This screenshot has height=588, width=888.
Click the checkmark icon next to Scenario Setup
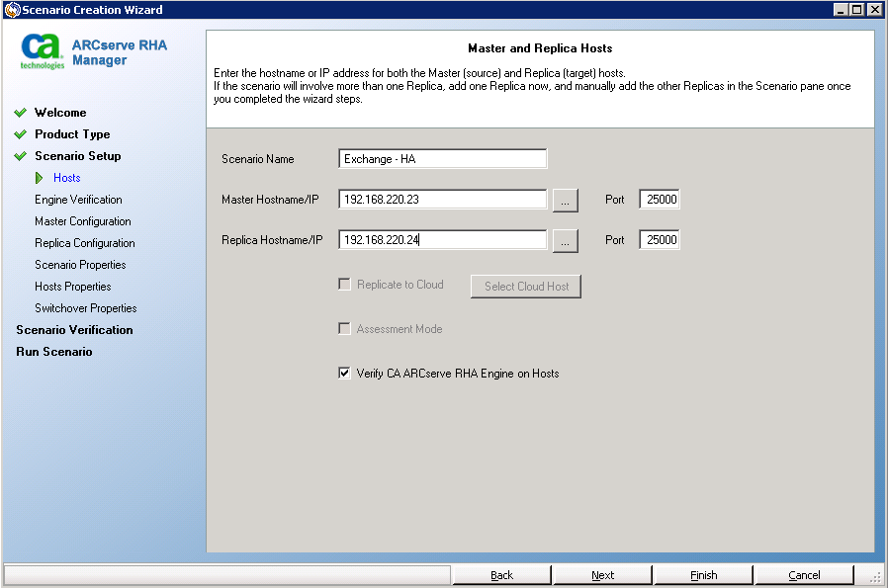(20, 156)
